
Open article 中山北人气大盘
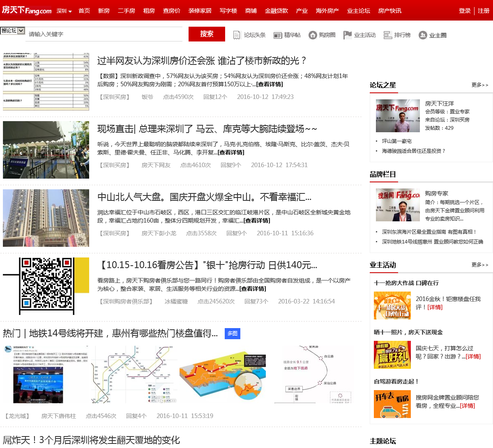[204, 197]
